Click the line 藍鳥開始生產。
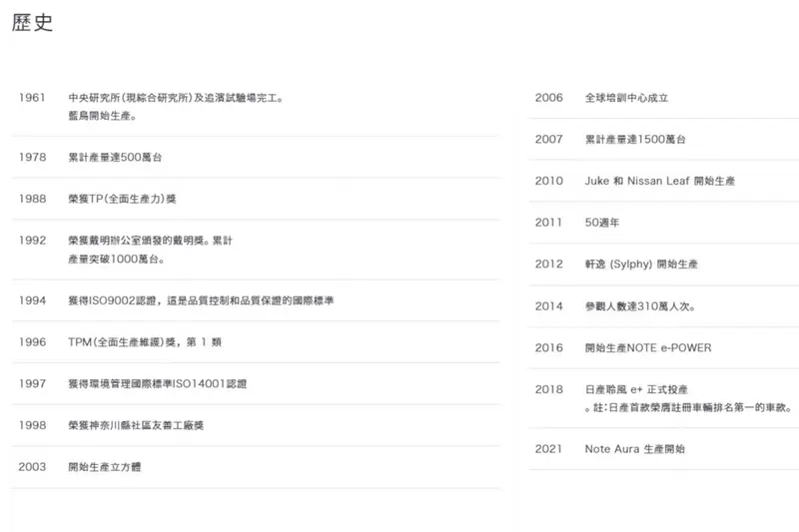Viewport: 799px width, 532px height. 103,116
